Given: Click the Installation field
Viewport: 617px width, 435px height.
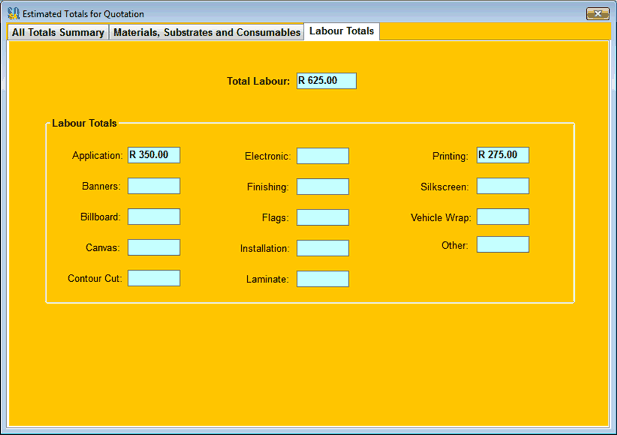Looking at the screenshot, I should 323,248.
